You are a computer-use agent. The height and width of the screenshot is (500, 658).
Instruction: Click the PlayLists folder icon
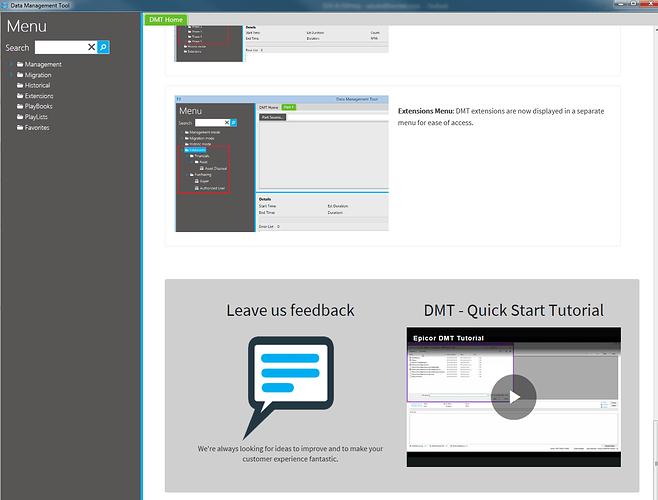coord(20,117)
